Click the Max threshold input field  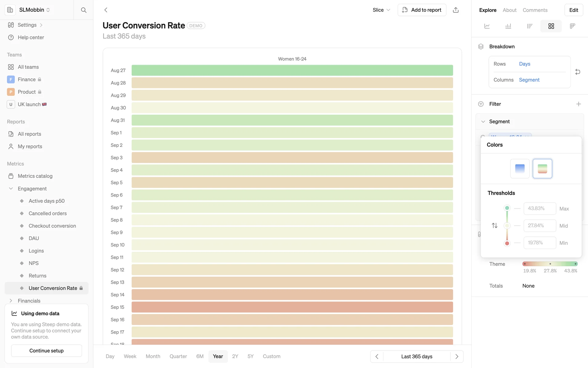[539, 209]
